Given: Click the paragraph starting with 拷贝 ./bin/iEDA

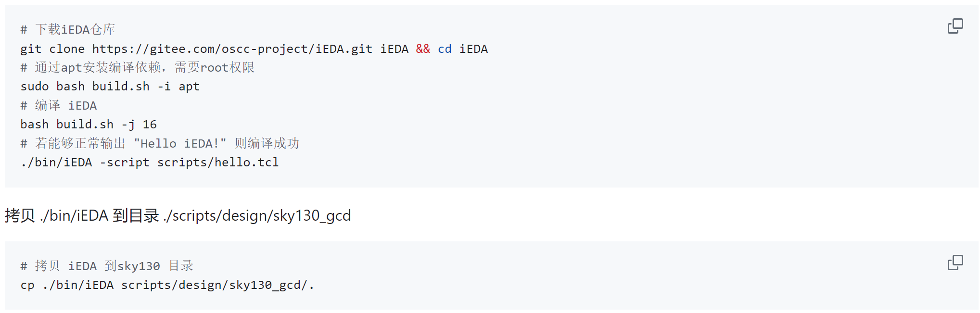Looking at the screenshot, I should (178, 215).
